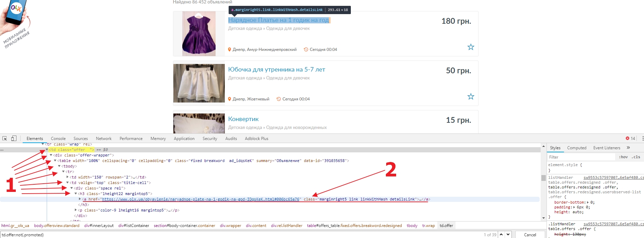The width and height of the screenshot is (644, 238).
Task: Select the Styles pane tab
Action: point(555,148)
